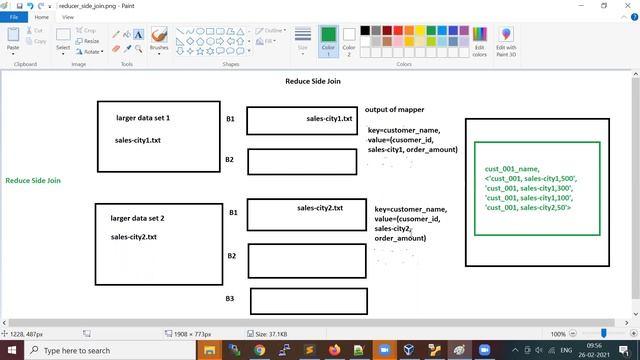The width and height of the screenshot is (640, 360).
Task: Select Color 2 background button
Action: point(349,41)
